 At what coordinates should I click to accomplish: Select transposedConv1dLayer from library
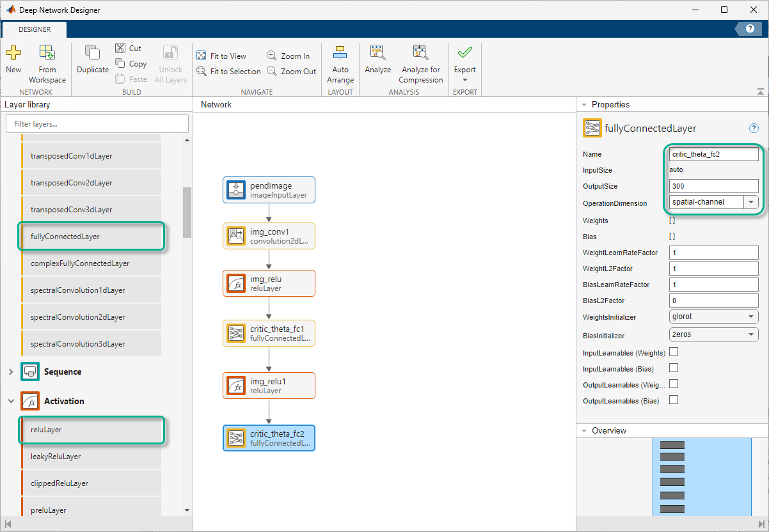(x=91, y=155)
